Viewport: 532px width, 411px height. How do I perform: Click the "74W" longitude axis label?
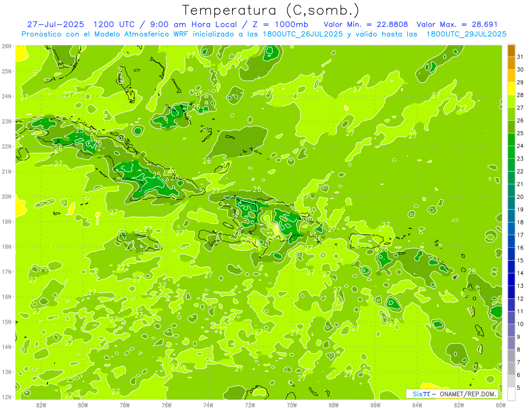pyautogui.click(x=208, y=405)
